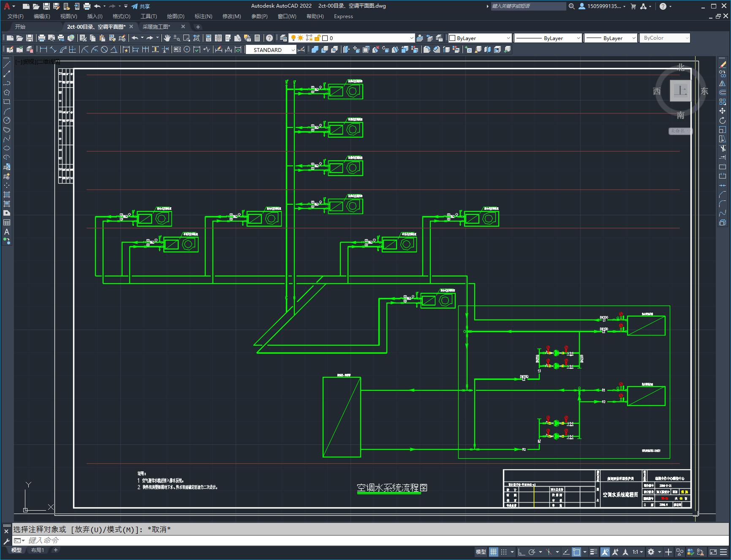Click the Undo arrow in title bar
The image size is (731, 560).
tap(98, 6)
